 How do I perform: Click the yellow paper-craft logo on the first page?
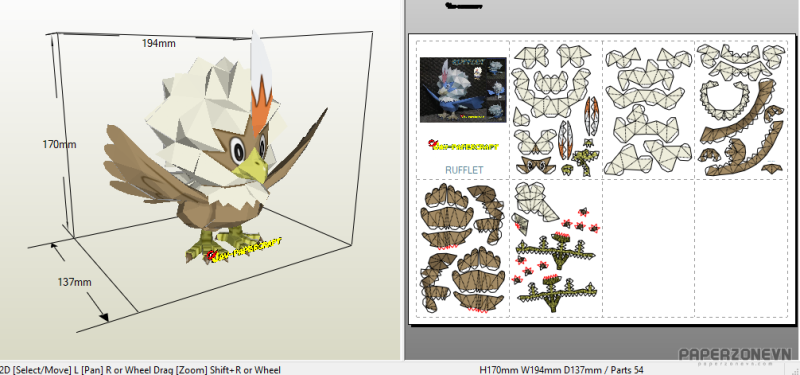pyautogui.click(x=464, y=146)
